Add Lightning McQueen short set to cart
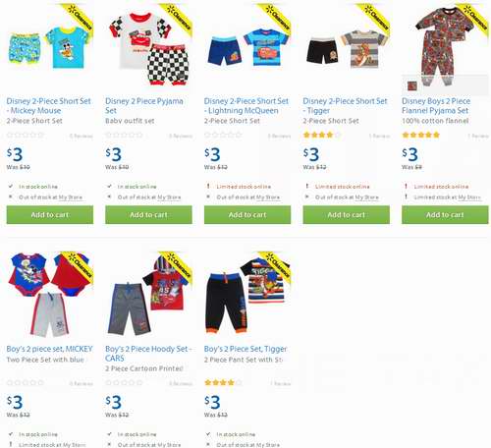491x448 pixels. point(247,215)
